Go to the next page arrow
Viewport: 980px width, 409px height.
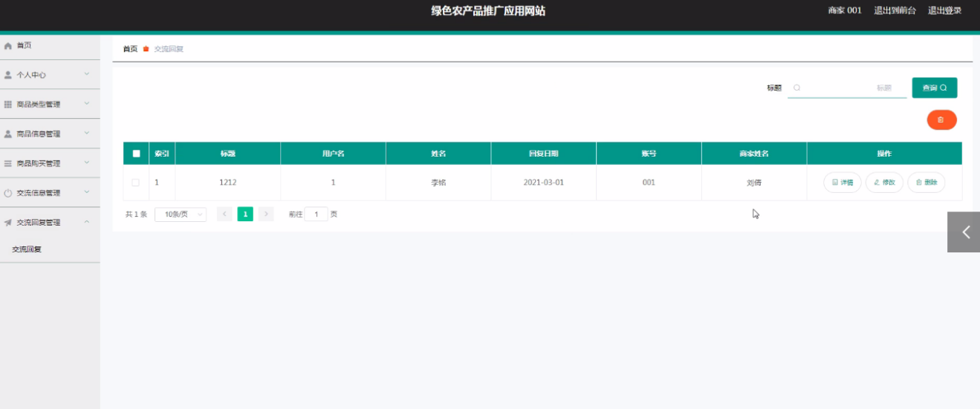click(266, 214)
